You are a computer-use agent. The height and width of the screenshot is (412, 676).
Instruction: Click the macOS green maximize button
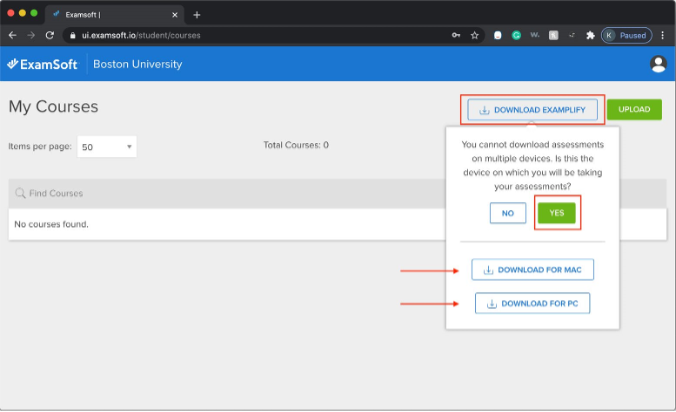(34, 13)
